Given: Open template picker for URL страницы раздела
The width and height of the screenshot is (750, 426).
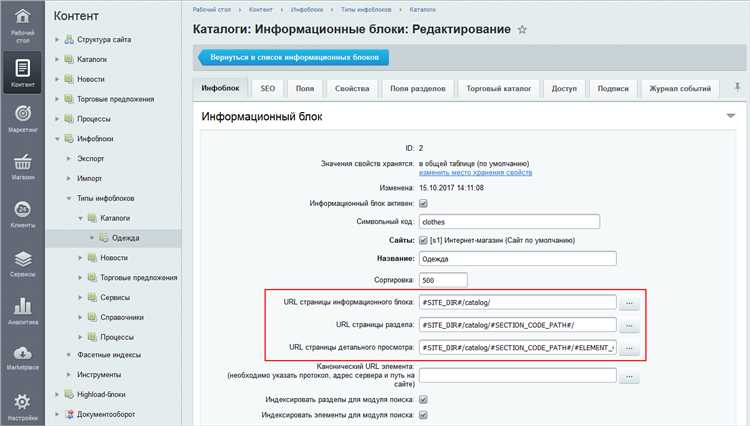Looking at the screenshot, I should [629, 326].
